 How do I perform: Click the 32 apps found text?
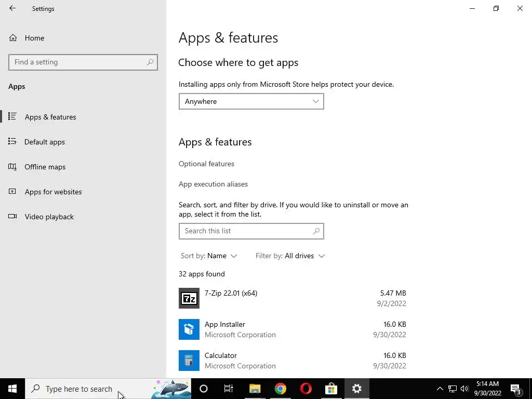pyautogui.click(x=202, y=274)
